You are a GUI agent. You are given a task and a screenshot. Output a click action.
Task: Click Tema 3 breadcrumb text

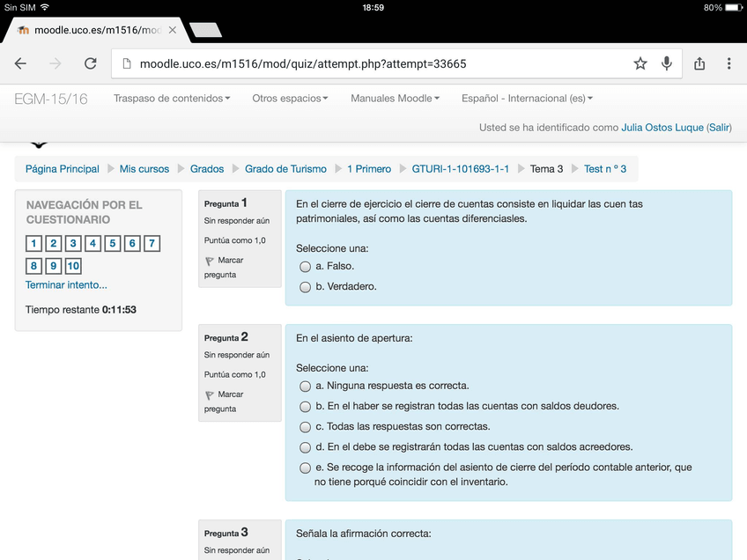[x=546, y=169]
